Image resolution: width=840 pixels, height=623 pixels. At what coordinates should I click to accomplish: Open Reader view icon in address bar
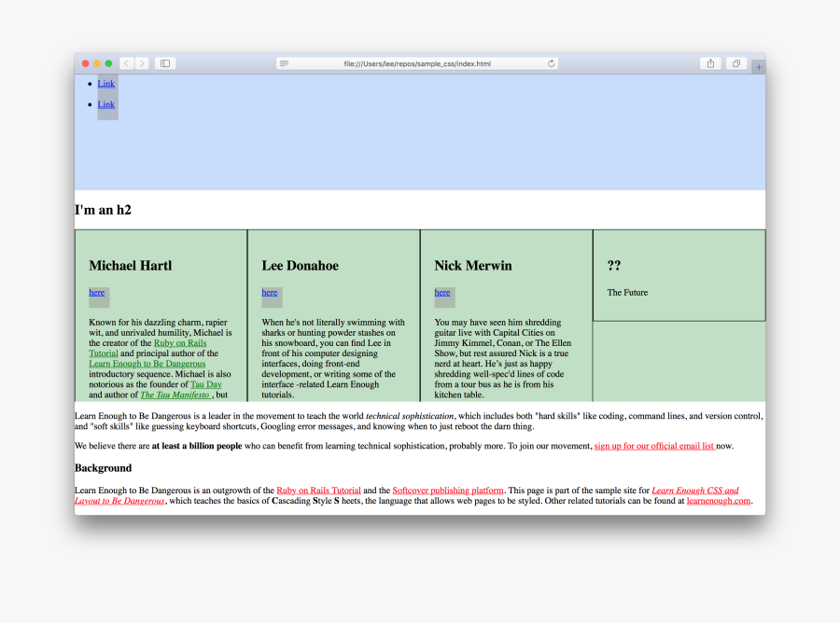click(284, 63)
